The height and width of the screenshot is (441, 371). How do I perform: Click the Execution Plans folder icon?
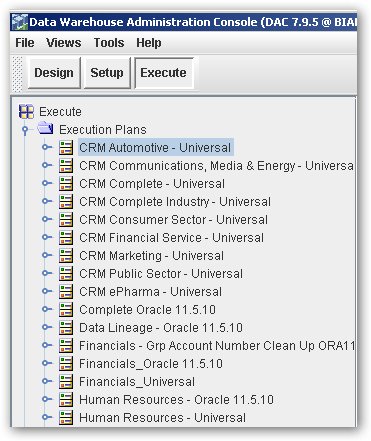[45, 128]
